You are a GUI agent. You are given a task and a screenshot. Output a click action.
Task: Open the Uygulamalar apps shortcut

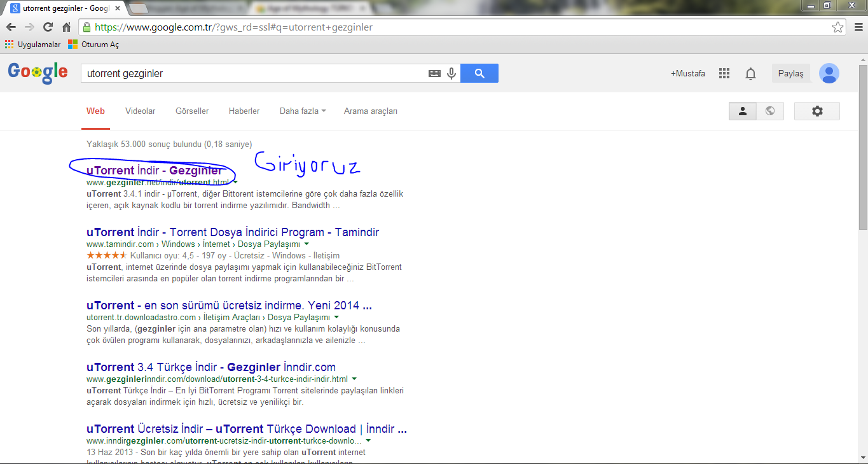tap(33, 45)
